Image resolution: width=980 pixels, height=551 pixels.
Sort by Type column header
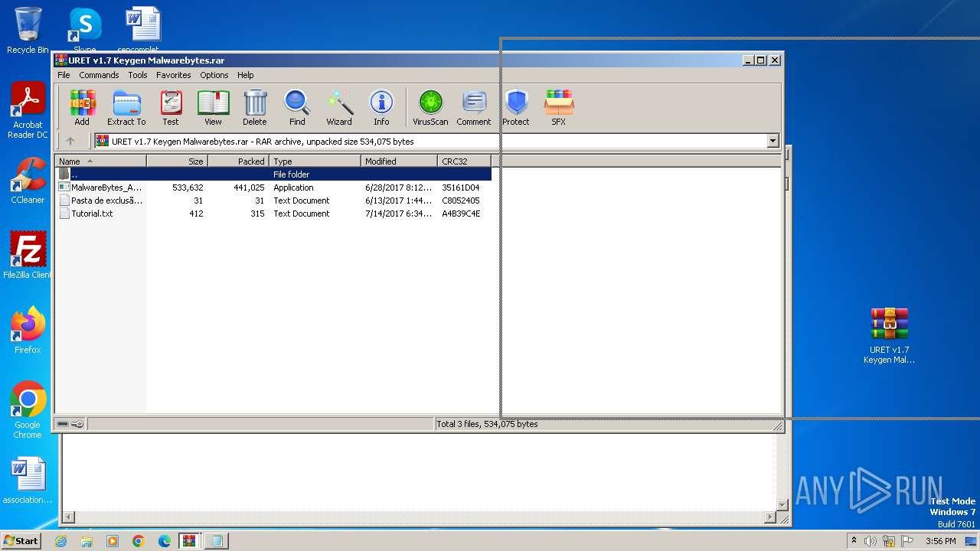(315, 161)
